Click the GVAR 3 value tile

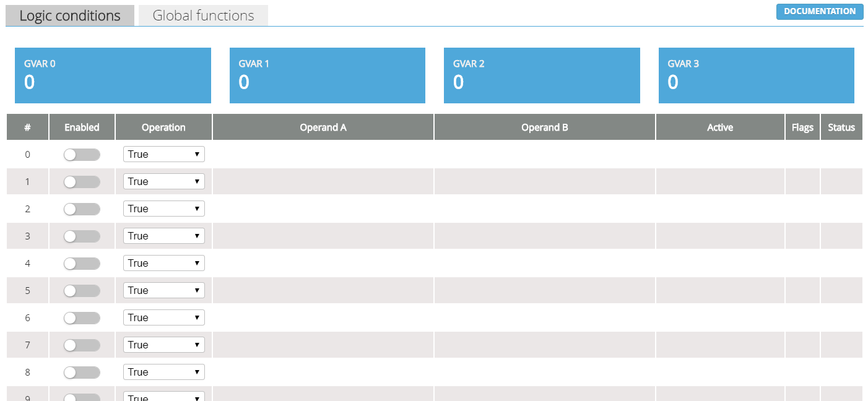click(x=756, y=75)
